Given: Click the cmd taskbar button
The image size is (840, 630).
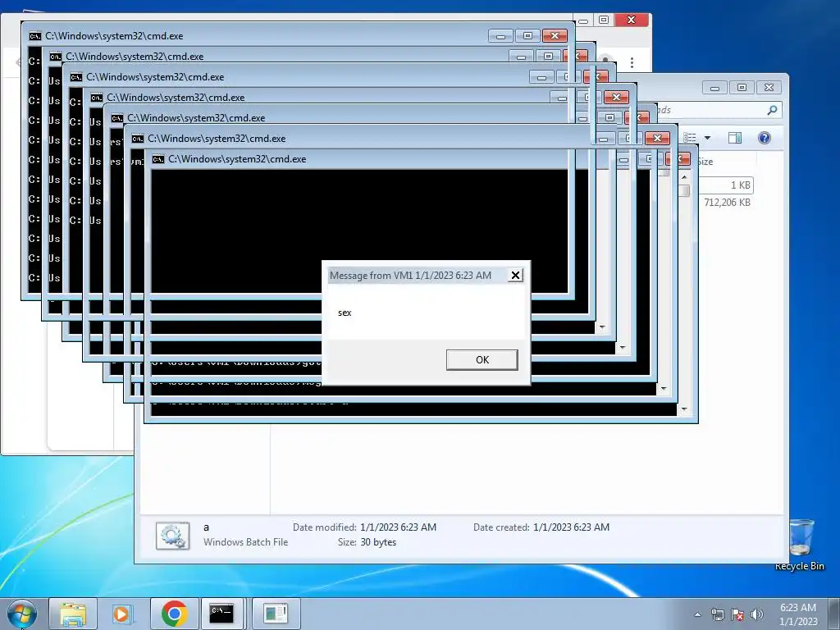Looking at the screenshot, I should (x=221, y=614).
